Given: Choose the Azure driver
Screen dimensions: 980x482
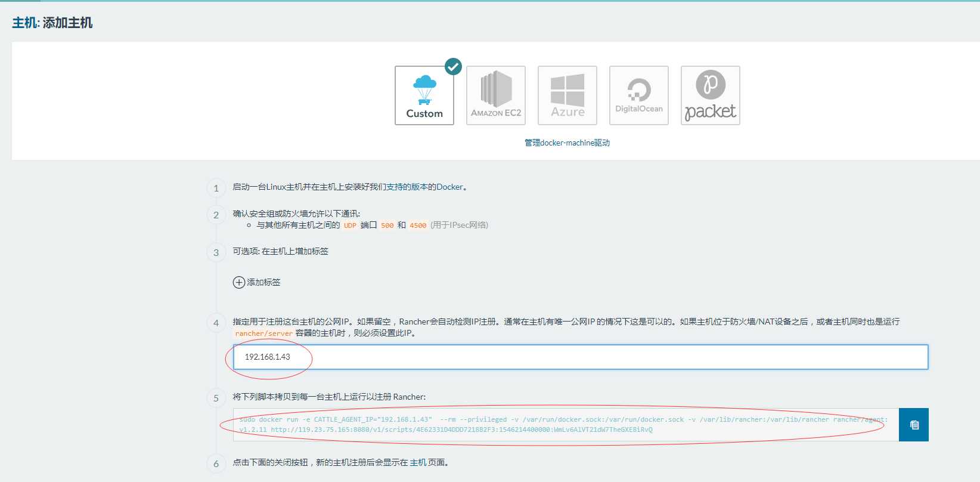Looking at the screenshot, I should point(567,95).
